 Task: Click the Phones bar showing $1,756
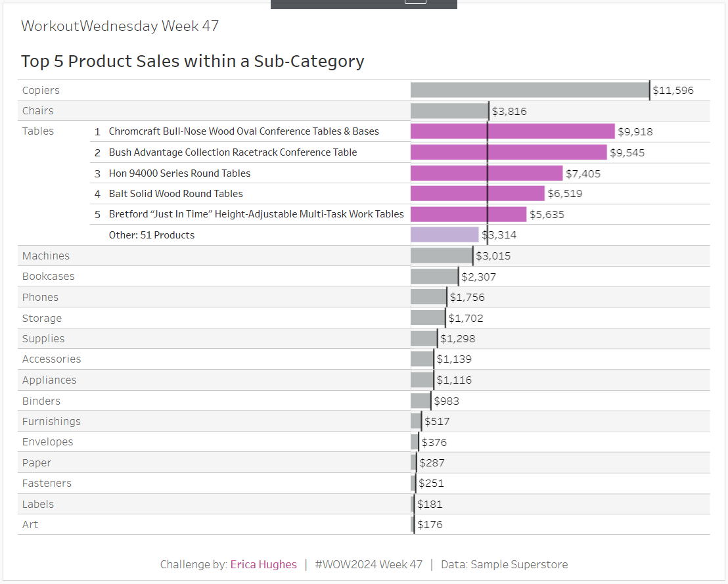[x=428, y=297]
